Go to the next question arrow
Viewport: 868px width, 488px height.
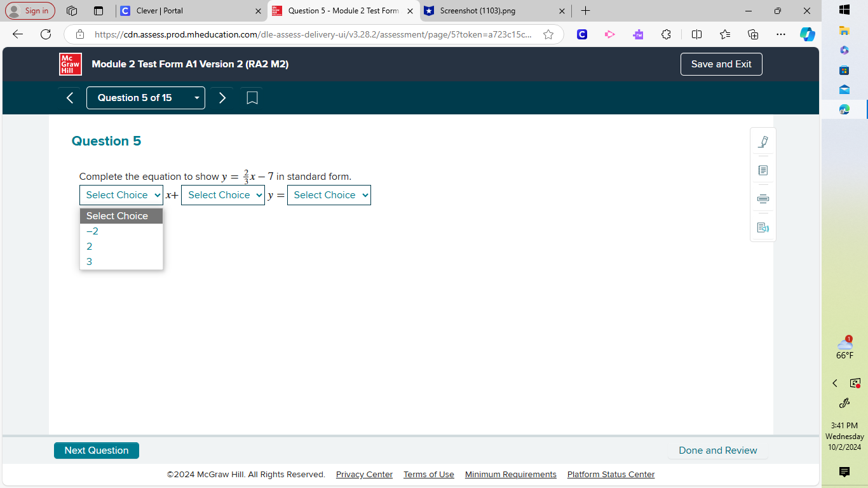[x=222, y=98]
